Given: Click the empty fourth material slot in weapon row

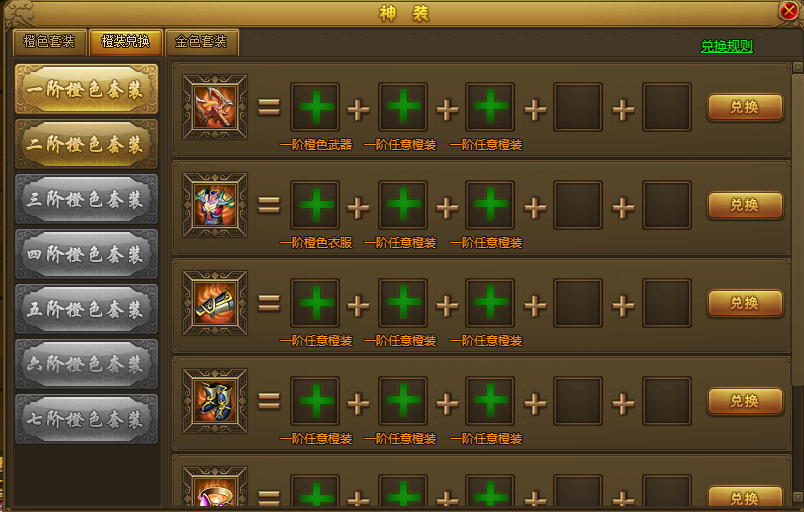Looking at the screenshot, I should 578,107.
